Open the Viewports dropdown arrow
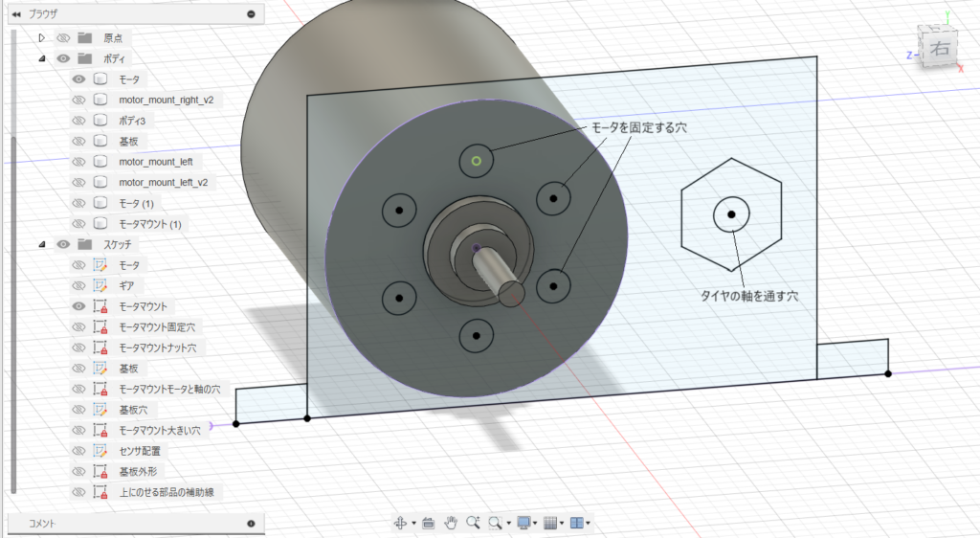Screen dimensions: 980x538 (x=589, y=523)
